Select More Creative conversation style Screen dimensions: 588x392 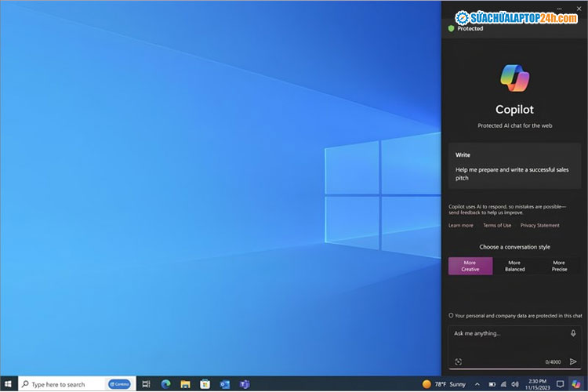470,266
